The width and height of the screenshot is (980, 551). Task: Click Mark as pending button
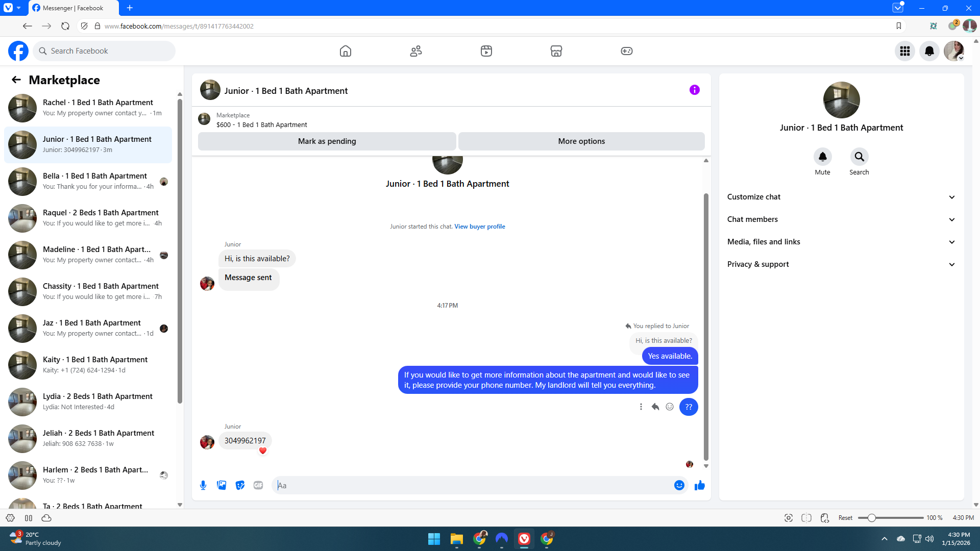click(x=327, y=141)
